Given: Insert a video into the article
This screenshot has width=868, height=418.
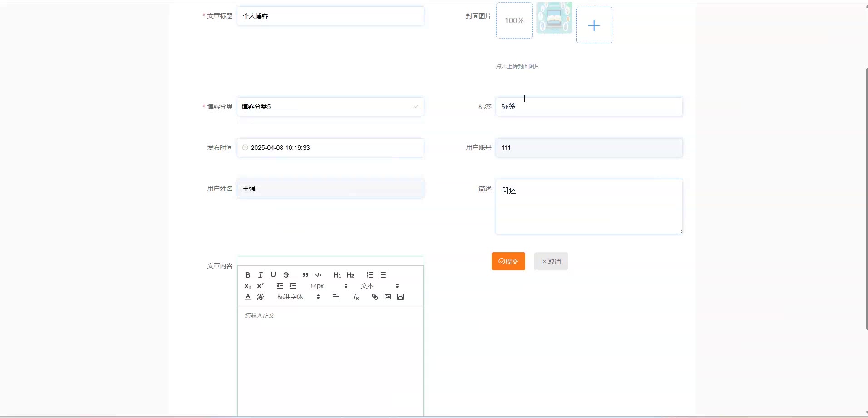Looking at the screenshot, I should click(x=400, y=297).
